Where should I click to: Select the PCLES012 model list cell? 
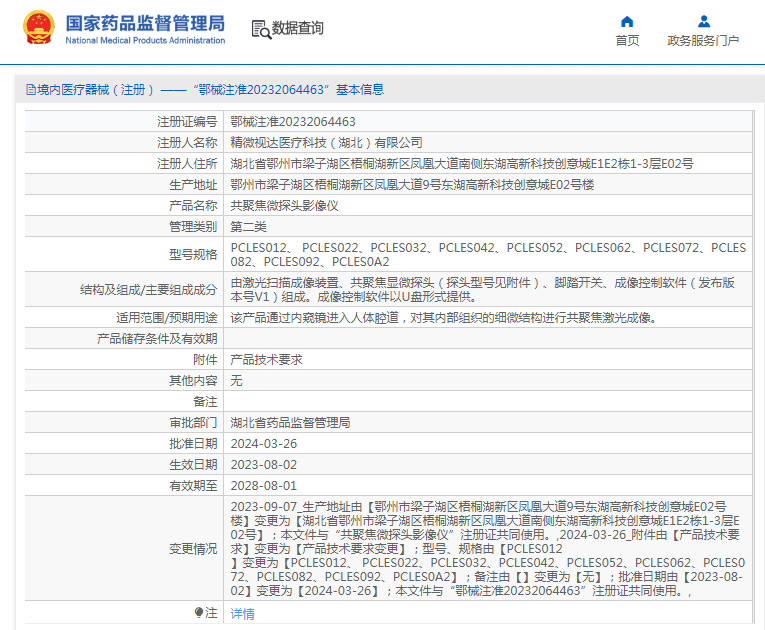pyautogui.click(x=488, y=255)
